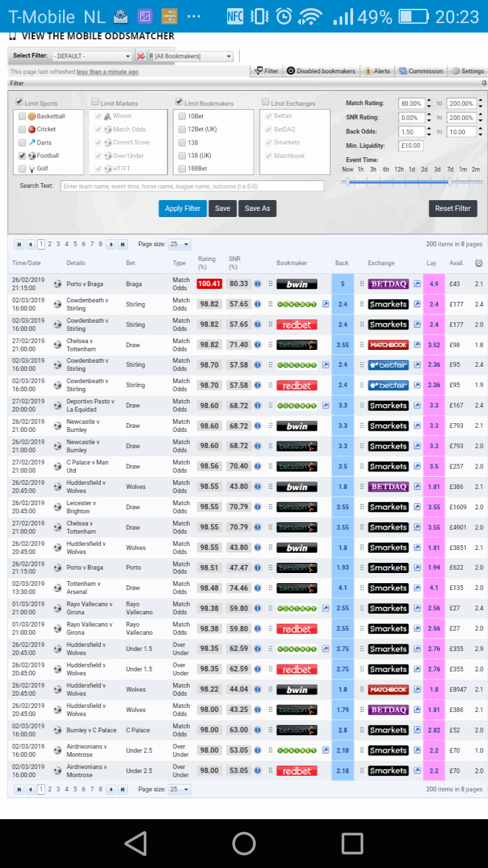
Task: Go to the previous page using top pager
Action: point(30,244)
